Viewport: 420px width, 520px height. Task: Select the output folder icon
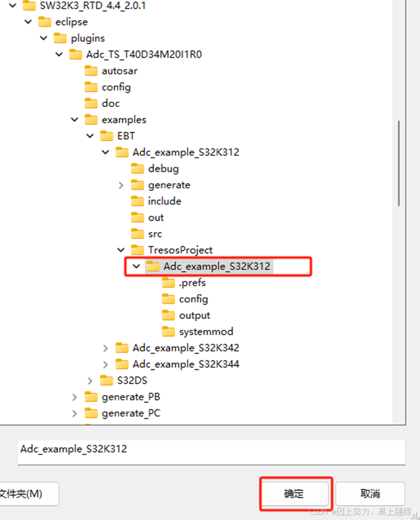pyautogui.click(x=168, y=316)
